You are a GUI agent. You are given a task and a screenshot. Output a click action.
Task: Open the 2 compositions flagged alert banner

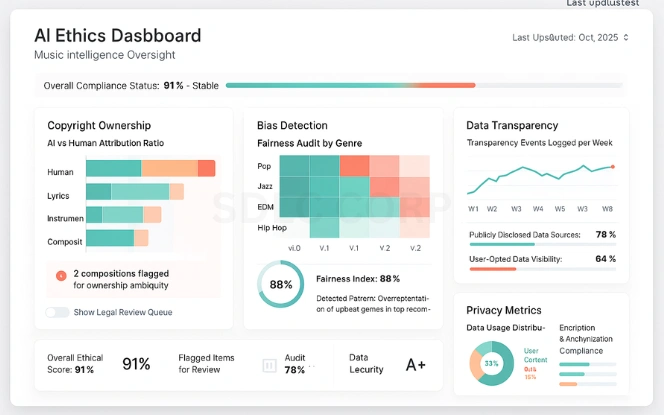click(133, 278)
